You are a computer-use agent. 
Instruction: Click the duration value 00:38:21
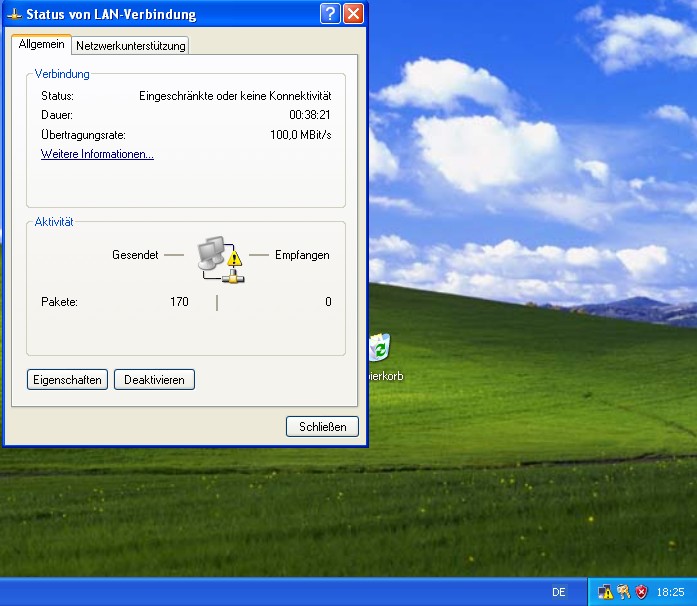310,115
